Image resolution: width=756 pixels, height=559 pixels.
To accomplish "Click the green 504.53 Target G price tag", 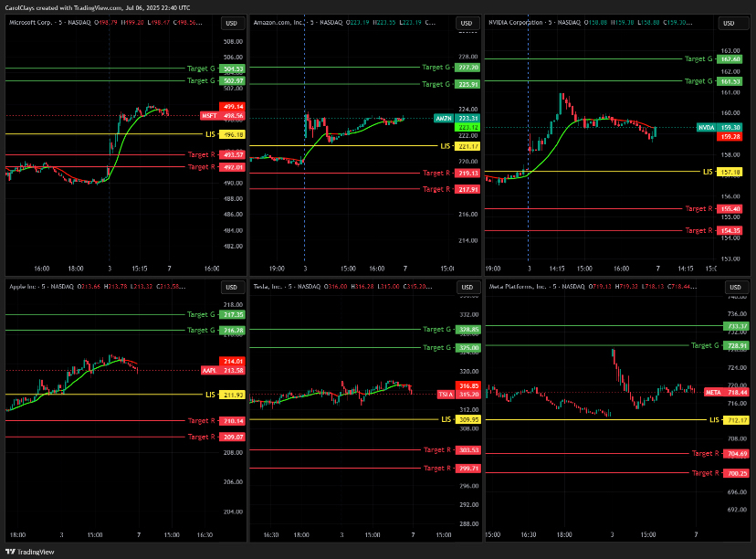I will pyautogui.click(x=232, y=69).
